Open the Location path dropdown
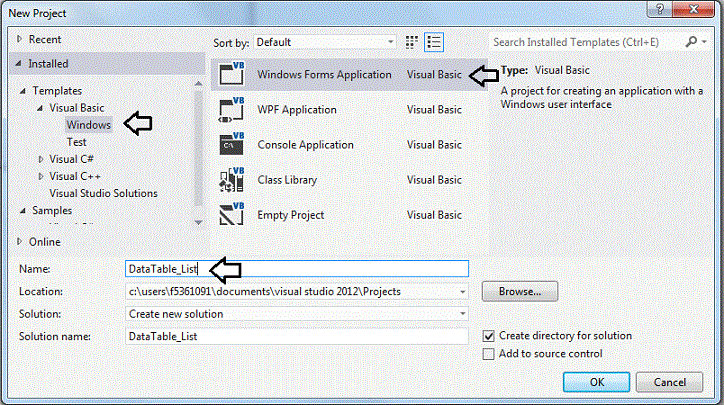The width and height of the screenshot is (724, 405). click(462, 292)
